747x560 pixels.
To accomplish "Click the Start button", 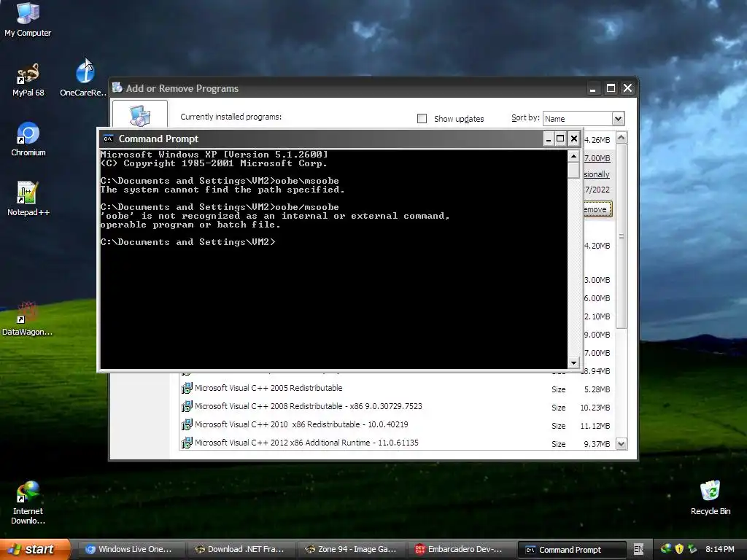I will (35, 549).
